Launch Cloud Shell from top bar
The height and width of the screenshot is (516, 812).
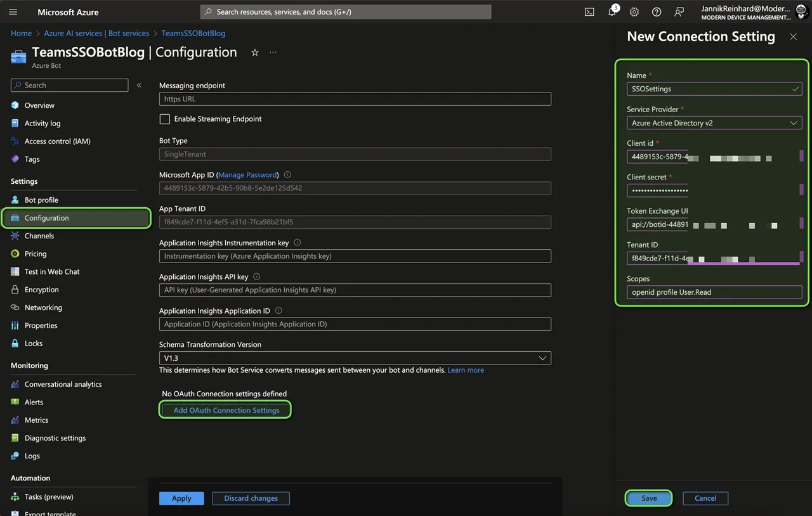point(589,12)
